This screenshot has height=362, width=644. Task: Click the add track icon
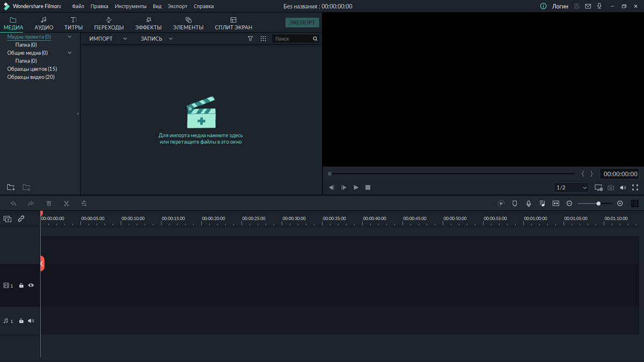click(x=8, y=219)
